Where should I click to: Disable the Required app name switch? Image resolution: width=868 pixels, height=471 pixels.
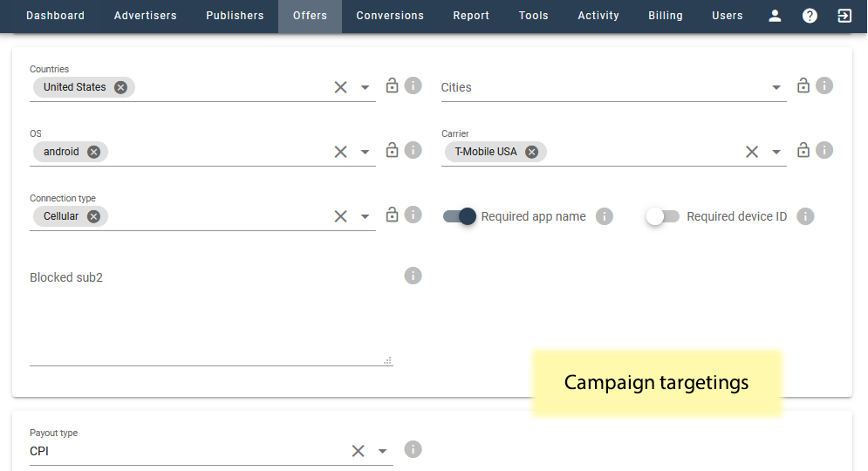point(460,216)
